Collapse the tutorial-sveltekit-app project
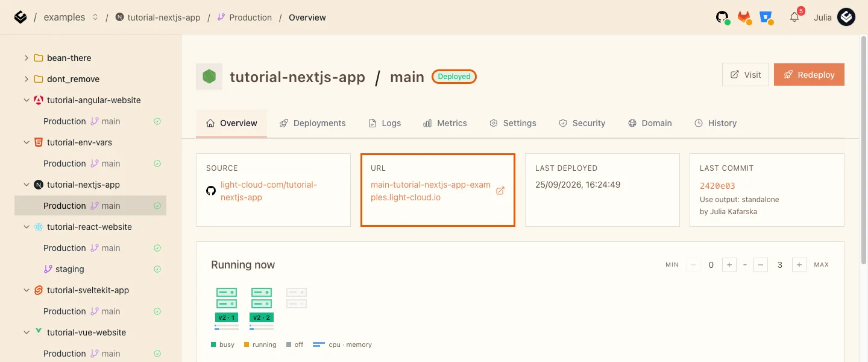This screenshot has height=362, width=868. [x=26, y=290]
